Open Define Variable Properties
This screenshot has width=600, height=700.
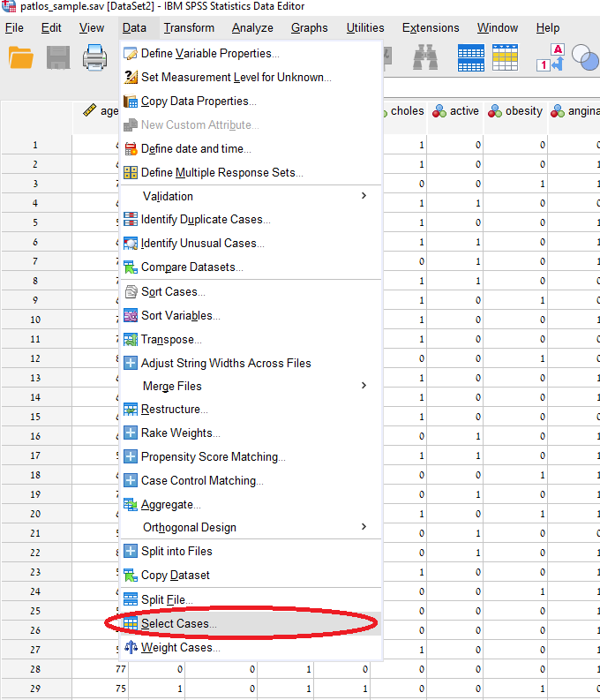(210, 54)
